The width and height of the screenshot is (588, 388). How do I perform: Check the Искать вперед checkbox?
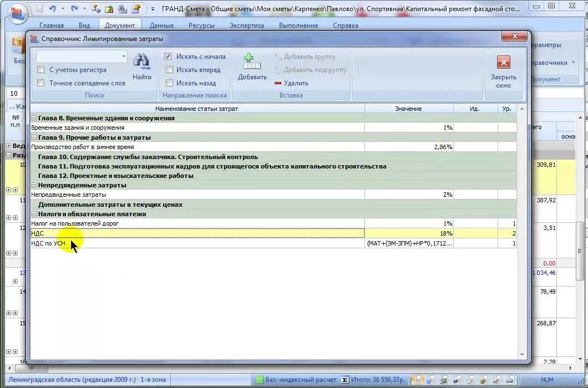coord(169,70)
